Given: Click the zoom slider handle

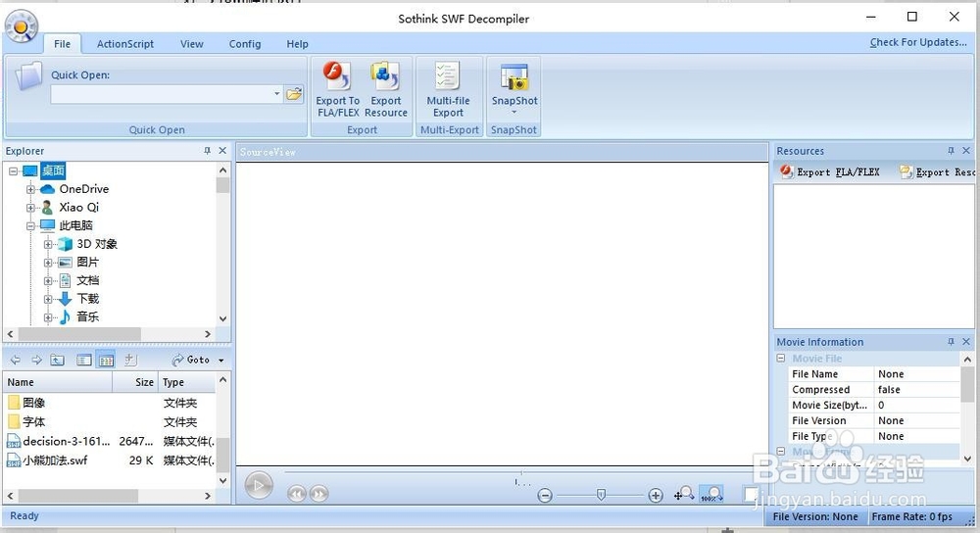Looking at the screenshot, I should (601, 495).
